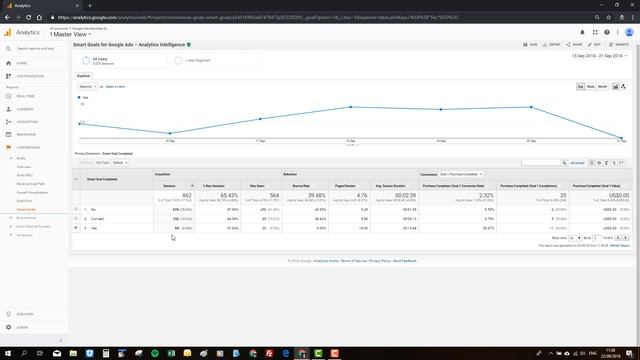Screen dimensions: 640x360
Task: Expand the Attribution tree section
Action: (x=11, y=235)
